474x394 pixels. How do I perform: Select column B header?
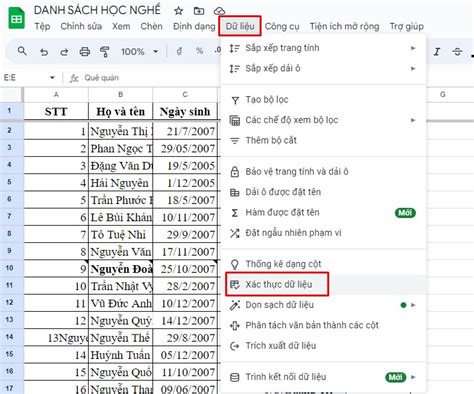pyautogui.click(x=121, y=95)
